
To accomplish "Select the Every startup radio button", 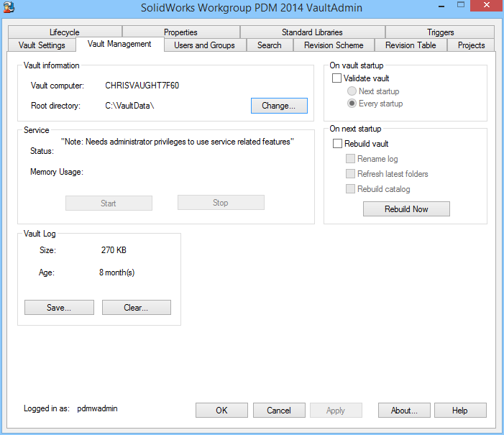I will point(352,104).
